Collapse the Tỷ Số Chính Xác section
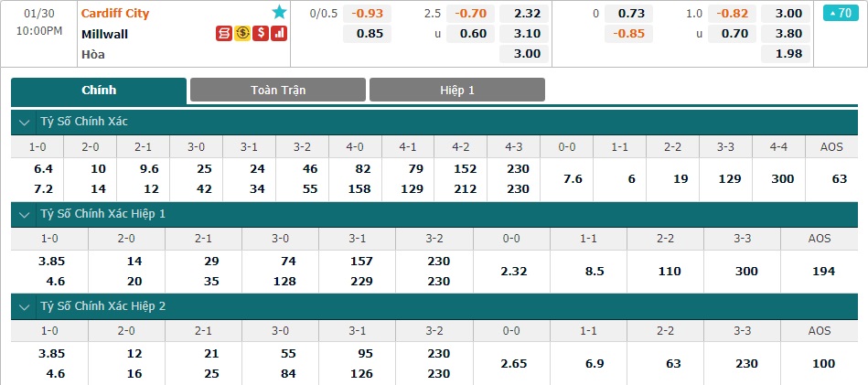This screenshot has height=385, width=868. 25,123
